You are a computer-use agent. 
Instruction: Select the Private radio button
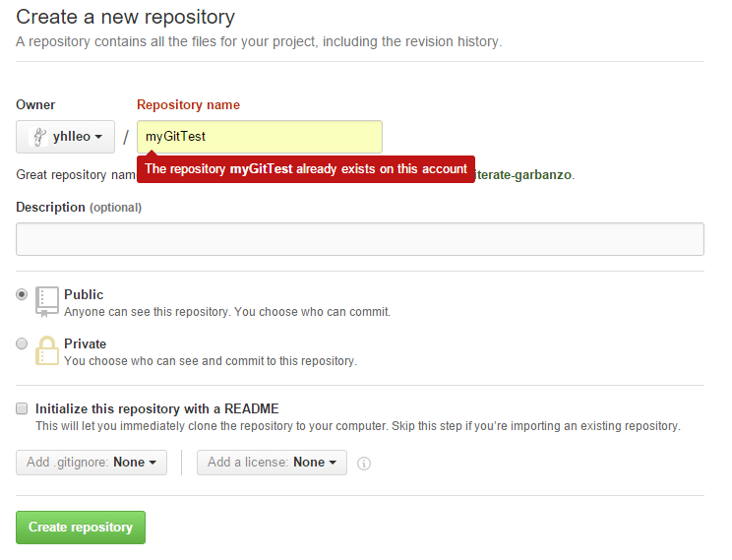pos(22,343)
